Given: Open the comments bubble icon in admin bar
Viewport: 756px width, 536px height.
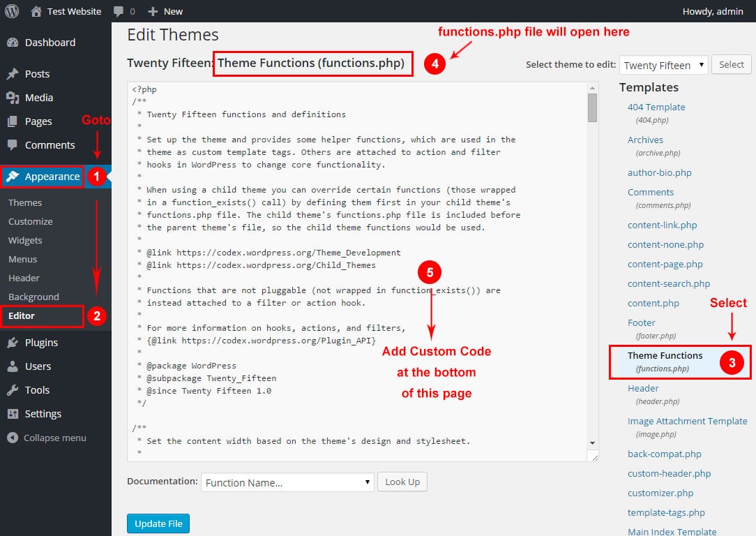Looking at the screenshot, I should click(118, 12).
